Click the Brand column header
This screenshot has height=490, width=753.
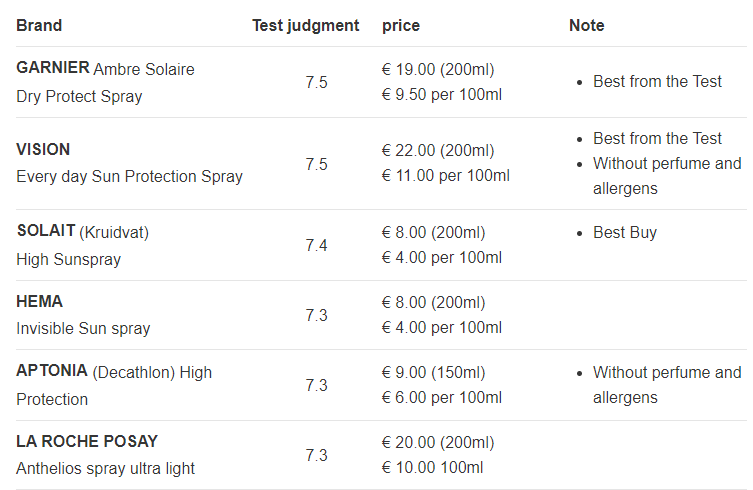(x=39, y=25)
